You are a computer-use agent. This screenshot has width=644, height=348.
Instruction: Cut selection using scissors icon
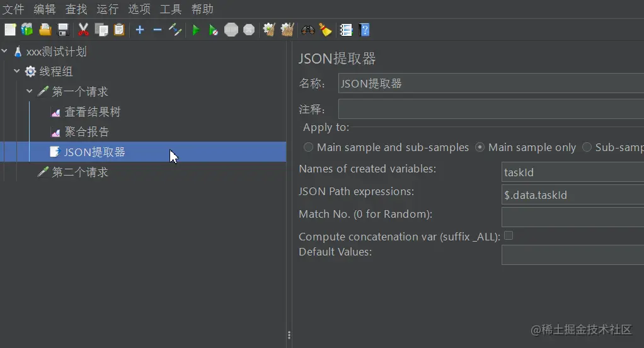coord(83,30)
